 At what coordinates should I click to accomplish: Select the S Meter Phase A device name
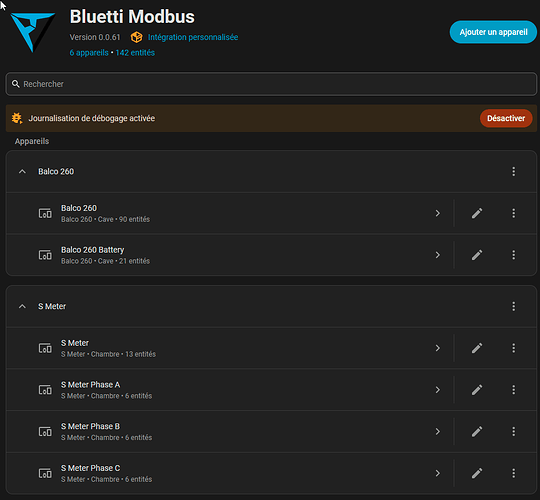[x=91, y=385]
